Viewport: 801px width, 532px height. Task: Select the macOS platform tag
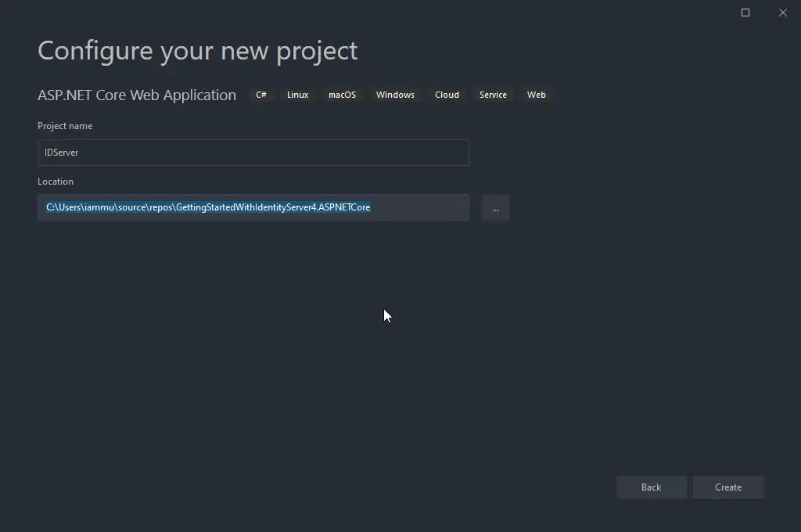342,94
